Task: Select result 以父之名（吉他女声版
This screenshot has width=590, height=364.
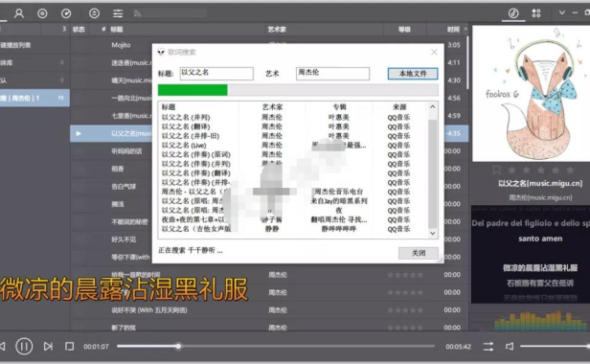Action: pos(196,229)
